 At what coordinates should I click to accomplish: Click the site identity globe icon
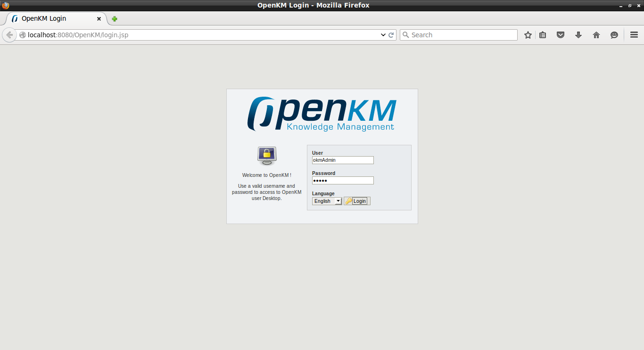[22, 35]
